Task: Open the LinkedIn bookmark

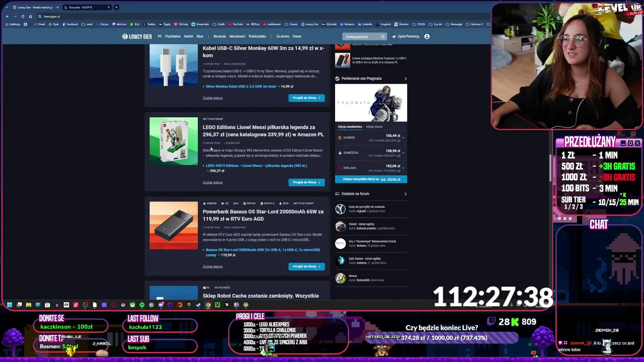Action: click(365, 24)
